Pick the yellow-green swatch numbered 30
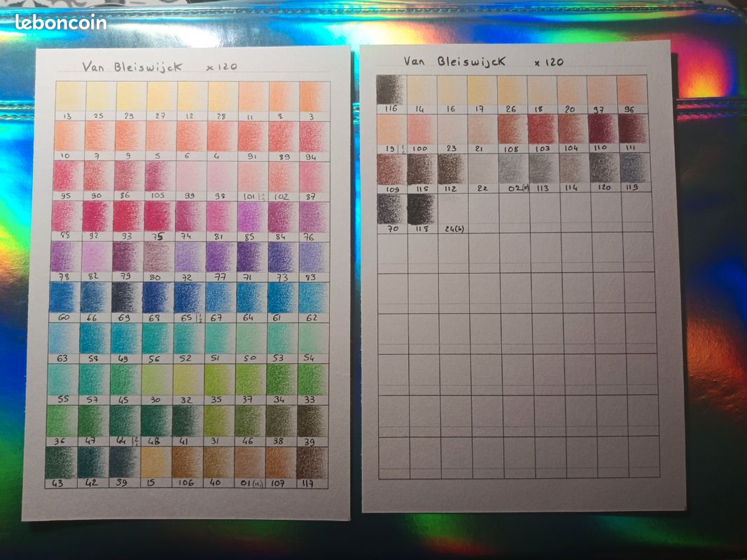Image resolution: width=747 pixels, height=560 pixels. click(x=157, y=380)
